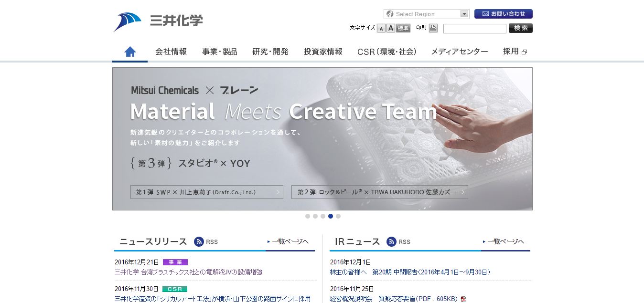
Task: Set font size to standard (標準)
Action: 403,28
